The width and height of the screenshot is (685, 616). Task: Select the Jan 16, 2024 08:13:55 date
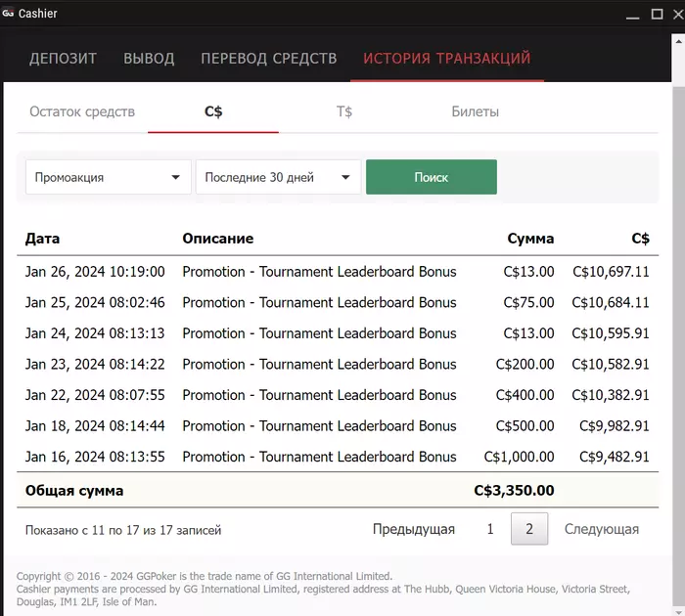click(x=95, y=457)
